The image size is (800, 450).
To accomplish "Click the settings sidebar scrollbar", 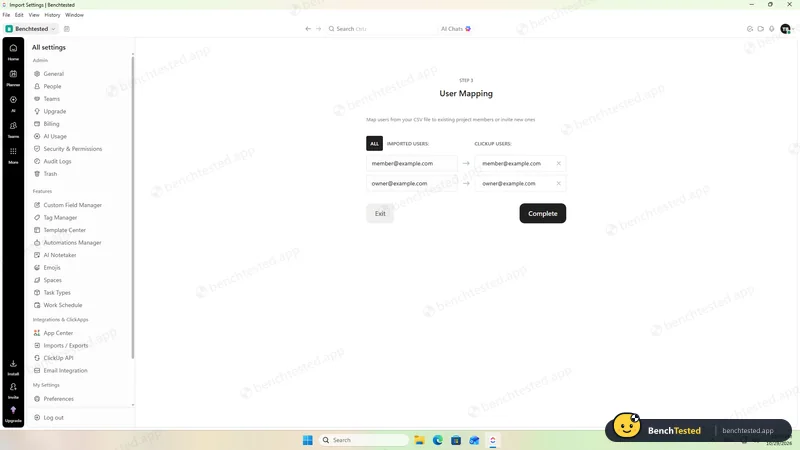I will point(133,207).
